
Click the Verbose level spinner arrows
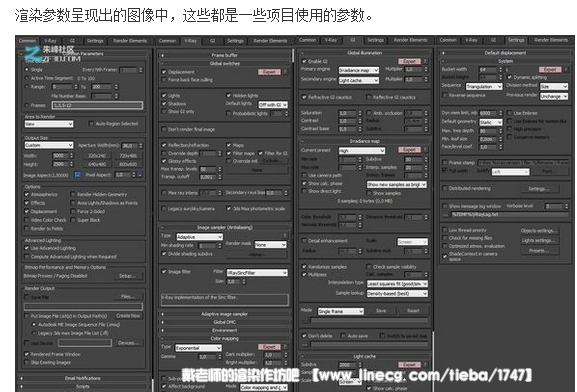567,206
